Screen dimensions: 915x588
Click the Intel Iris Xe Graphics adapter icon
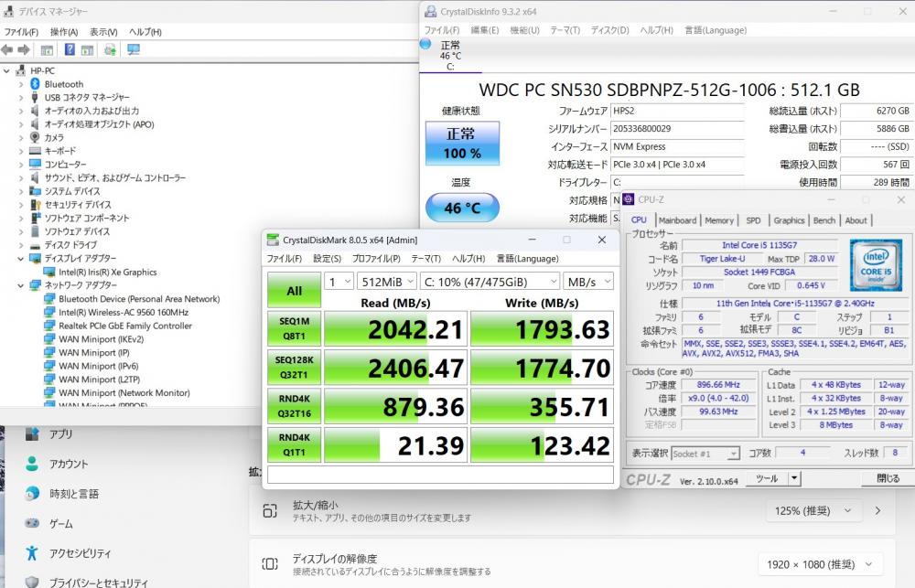[49, 272]
